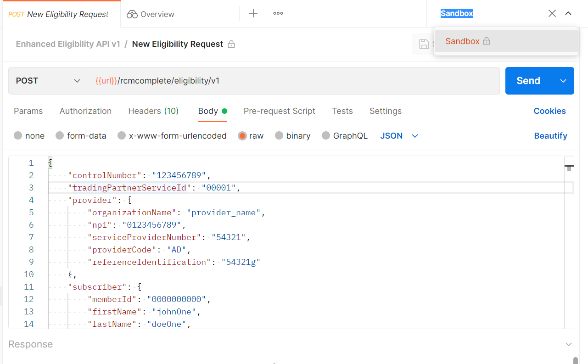
Task: Click the "54321g" reference value
Action: (x=241, y=262)
